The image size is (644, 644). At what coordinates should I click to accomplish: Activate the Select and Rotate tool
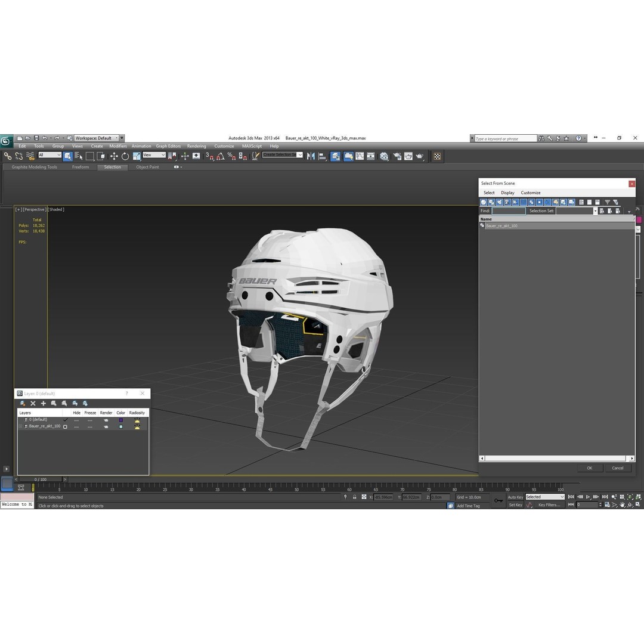point(125,156)
